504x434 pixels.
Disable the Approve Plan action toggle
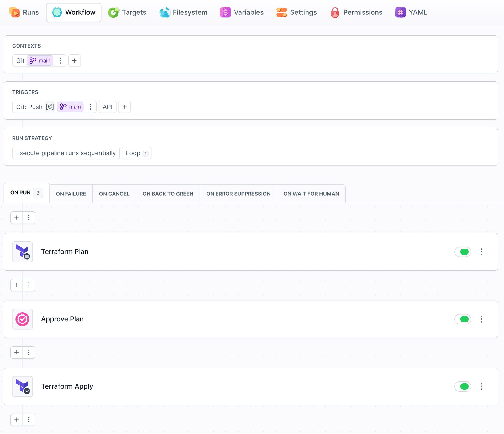click(x=463, y=319)
